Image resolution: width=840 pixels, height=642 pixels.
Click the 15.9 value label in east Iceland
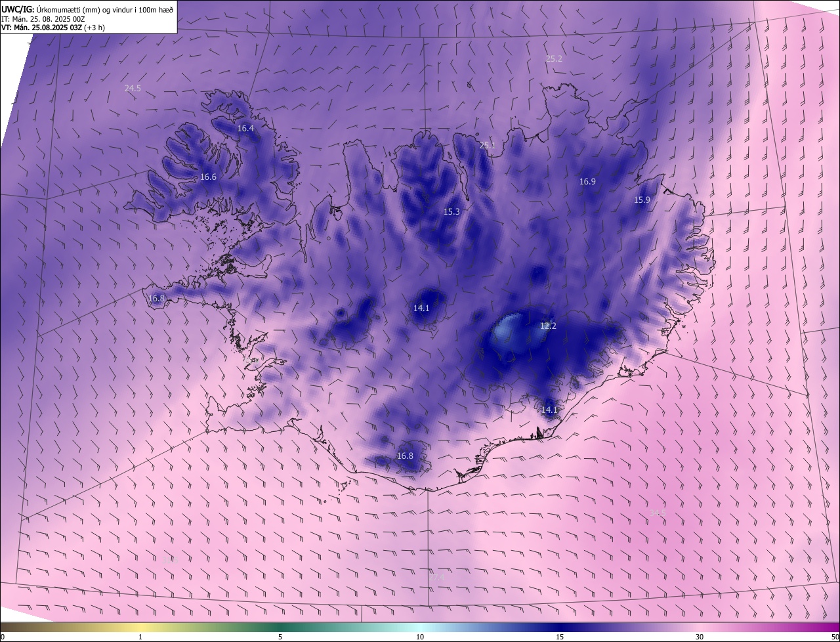(x=642, y=200)
